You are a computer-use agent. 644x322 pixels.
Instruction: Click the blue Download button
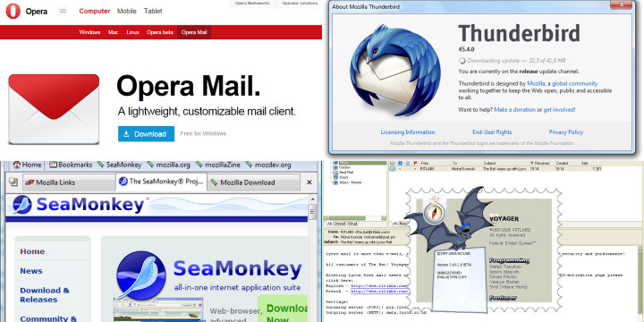tap(146, 134)
